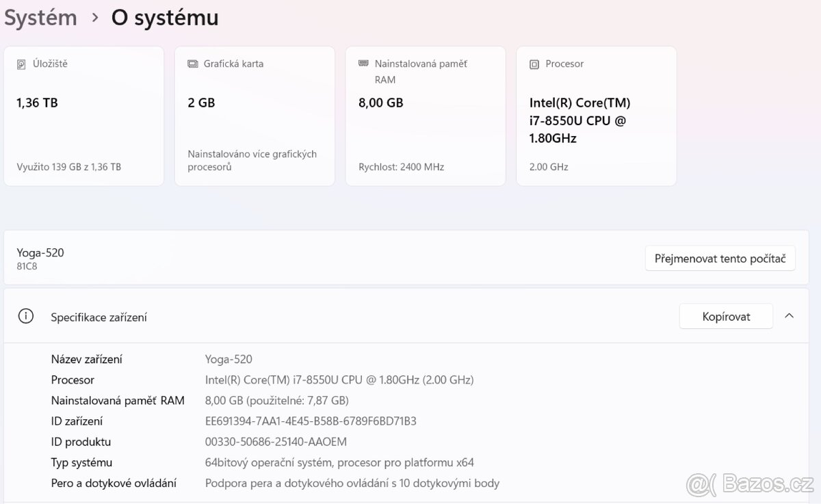Image resolution: width=821 pixels, height=504 pixels.
Task: Select the Intel Core i7-8550U processor tile
Action: tap(596, 116)
